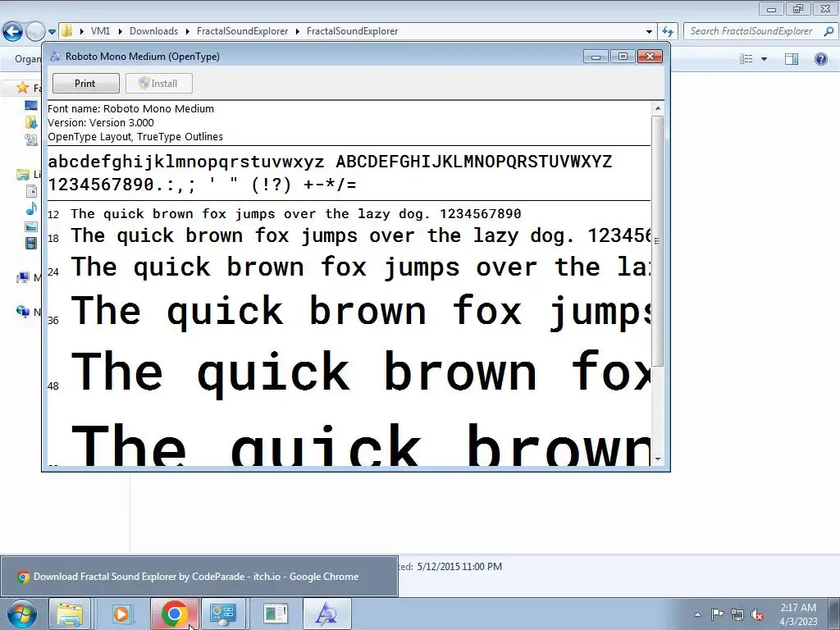Image resolution: width=840 pixels, height=630 pixels.
Task: Show hidden tray icons arrow
Action: coord(697,614)
